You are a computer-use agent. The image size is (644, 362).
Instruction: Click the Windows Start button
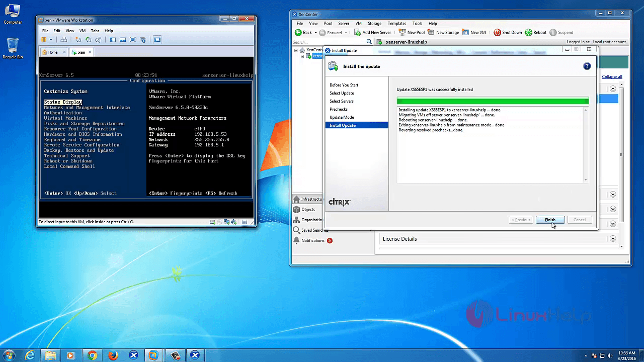pyautogui.click(x=10, y=355)
